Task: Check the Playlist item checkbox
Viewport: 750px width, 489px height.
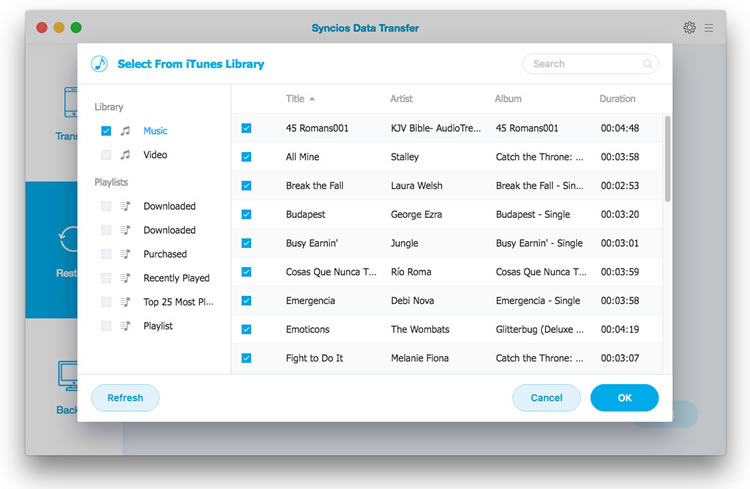Action: point(106,326)
